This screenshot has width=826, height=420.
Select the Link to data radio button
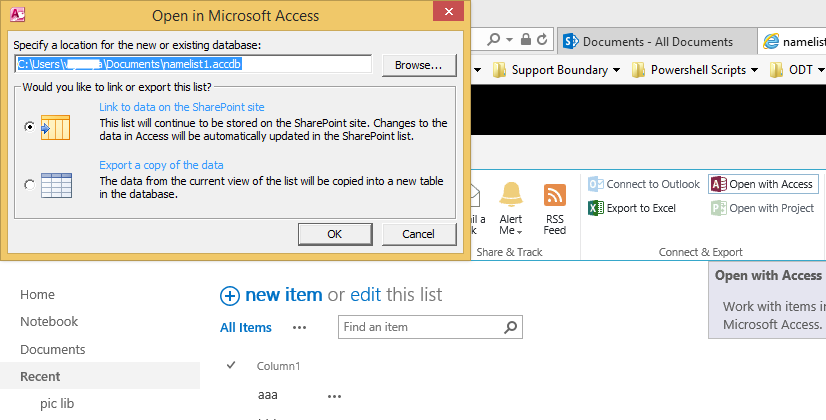[x=30, y=126]
